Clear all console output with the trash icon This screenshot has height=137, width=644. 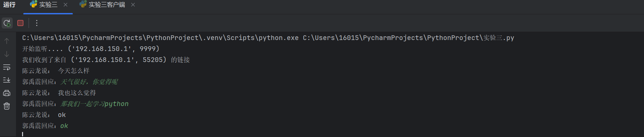coord(7,106)
